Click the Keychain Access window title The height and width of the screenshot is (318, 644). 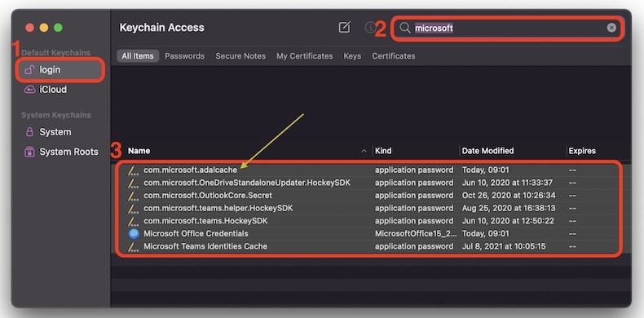pos(162,28)
